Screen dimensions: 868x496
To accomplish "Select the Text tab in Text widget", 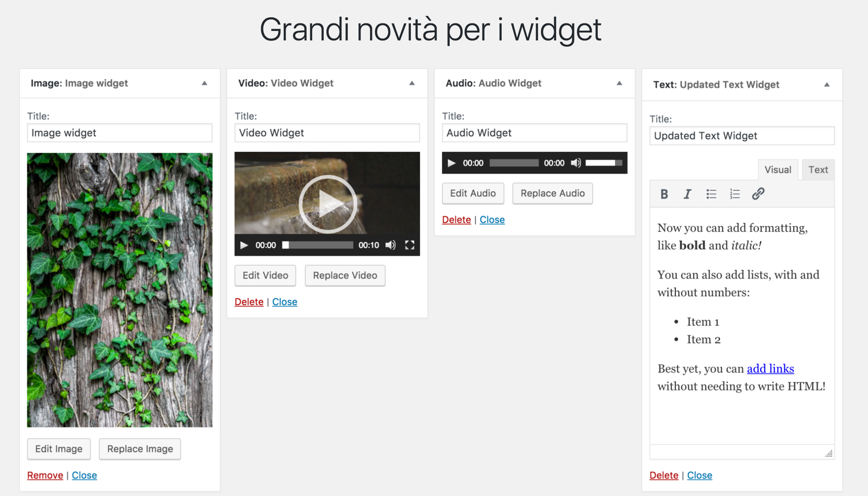I will tap(818, 170).
